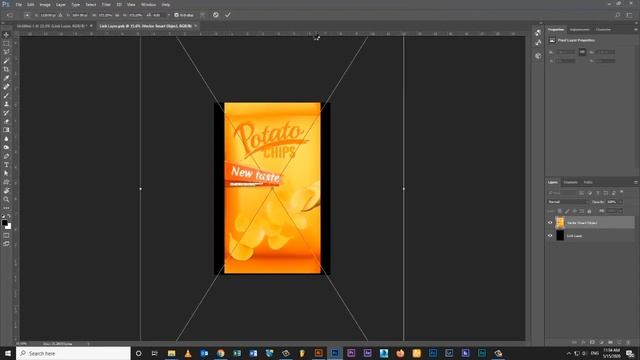Select the History Brush tool
This screenshot has height=360, width=640.
(6, 113)
